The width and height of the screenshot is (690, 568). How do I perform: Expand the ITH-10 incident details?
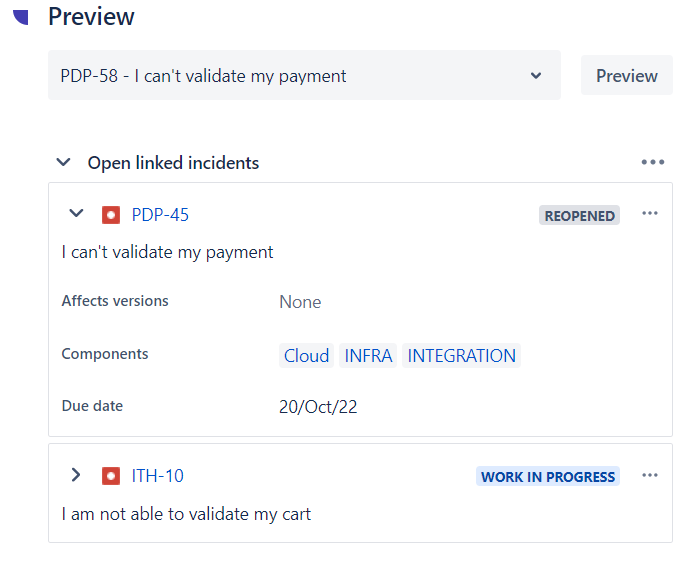pyautogui.click(x=75, y=475)
